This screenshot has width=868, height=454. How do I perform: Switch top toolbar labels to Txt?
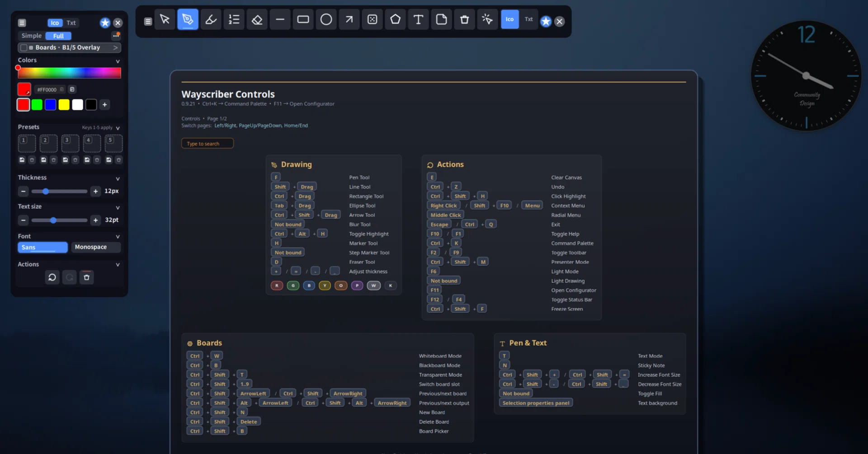[528, 19]
